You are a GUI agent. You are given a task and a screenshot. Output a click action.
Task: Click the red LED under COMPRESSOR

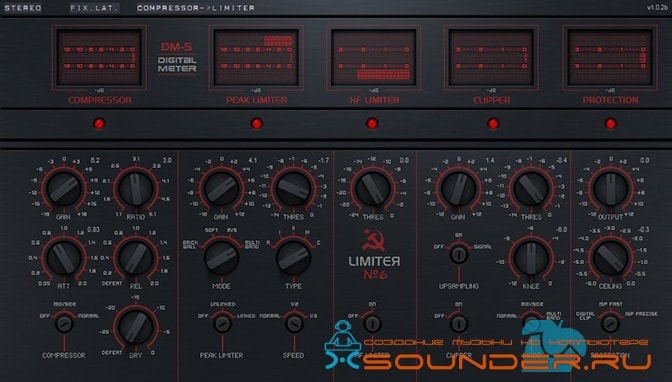[99, 123]
